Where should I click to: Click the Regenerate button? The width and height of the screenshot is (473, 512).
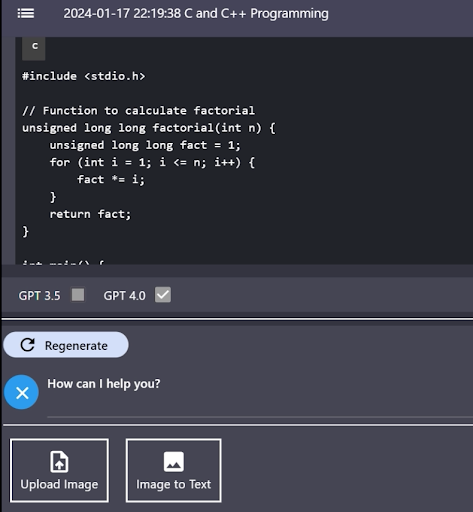[66, 345]
